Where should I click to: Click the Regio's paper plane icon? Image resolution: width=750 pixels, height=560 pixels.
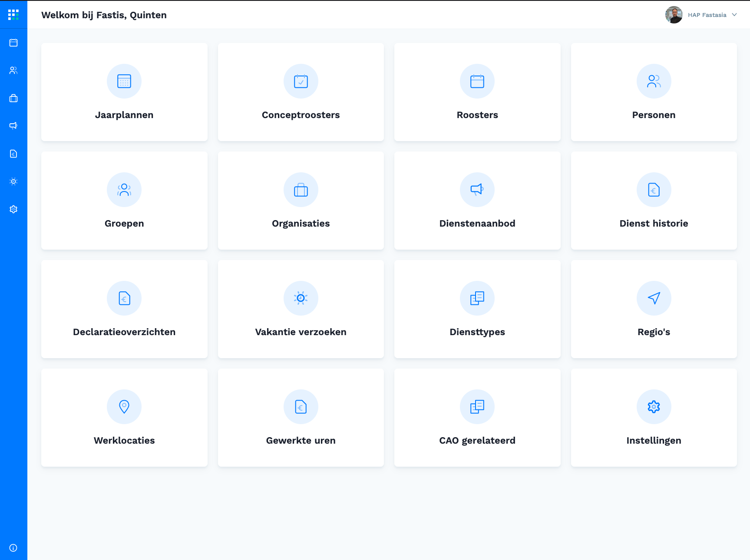pos(654,298)
